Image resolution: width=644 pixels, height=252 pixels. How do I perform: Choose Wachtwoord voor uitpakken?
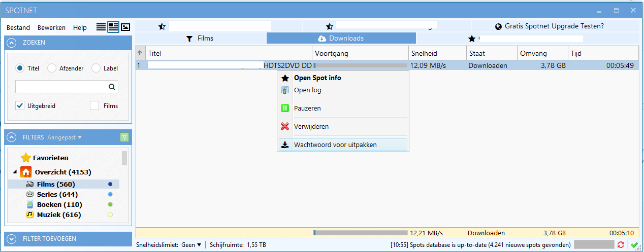343,145
